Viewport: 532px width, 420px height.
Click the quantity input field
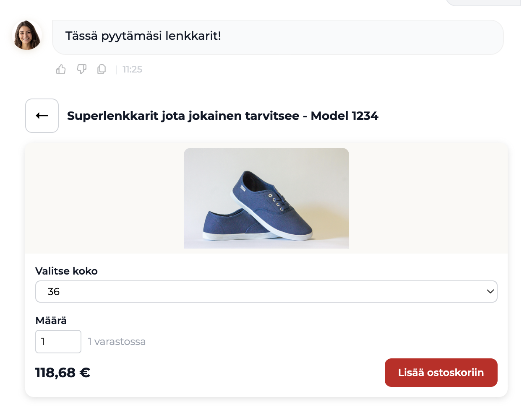point(58,342)
